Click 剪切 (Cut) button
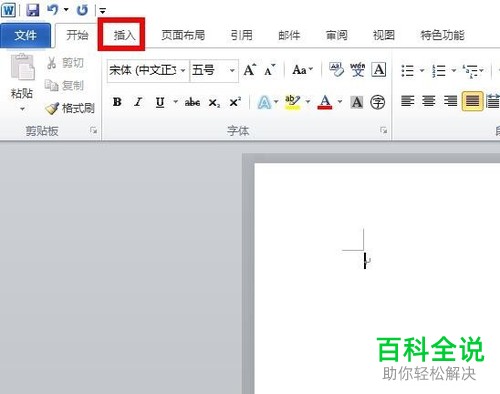 click(65, 63)
